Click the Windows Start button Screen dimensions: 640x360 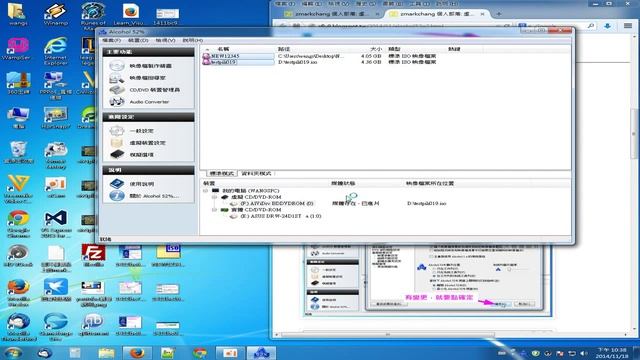pos(13,353)
